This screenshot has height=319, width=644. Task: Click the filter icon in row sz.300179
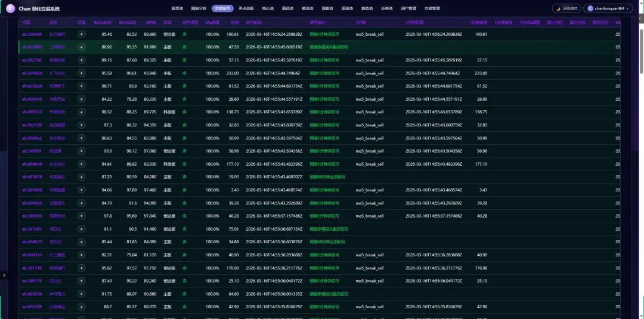(81, 281)
